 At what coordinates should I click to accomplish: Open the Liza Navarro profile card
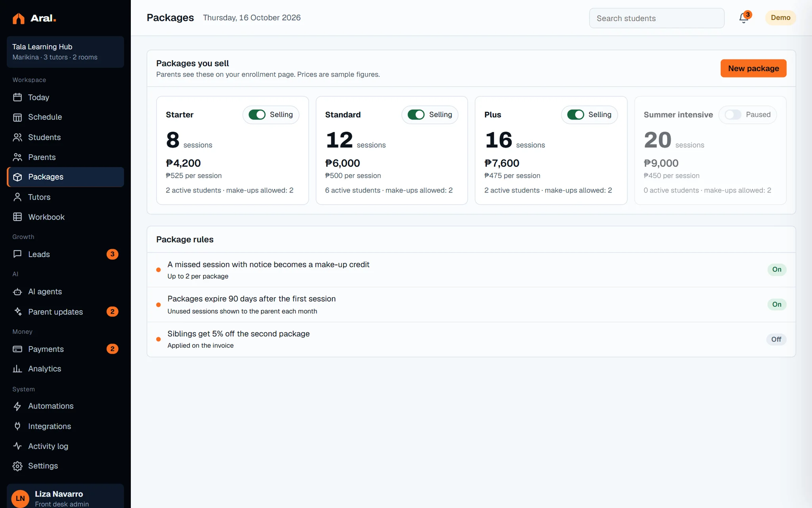point(65,496)
